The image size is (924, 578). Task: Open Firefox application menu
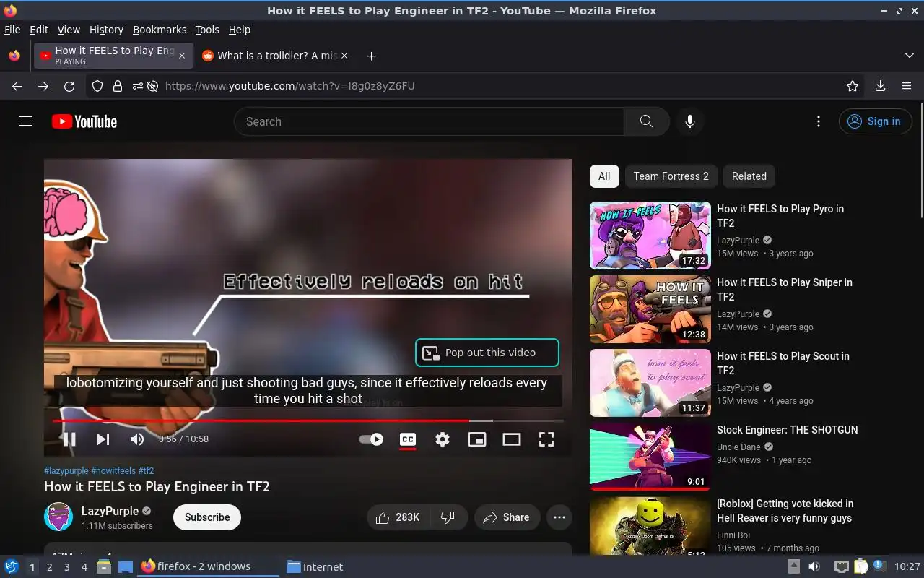(x=907, y=86)
